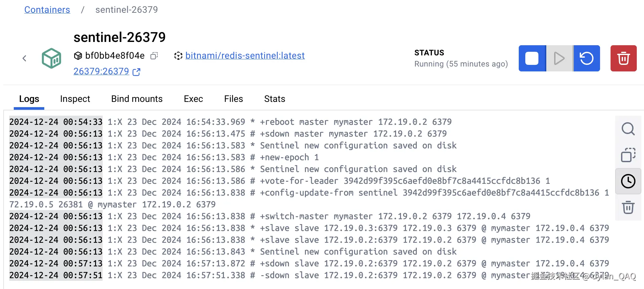Open the Bind mounts tab
Screen dimensions: 644x289
137,99
